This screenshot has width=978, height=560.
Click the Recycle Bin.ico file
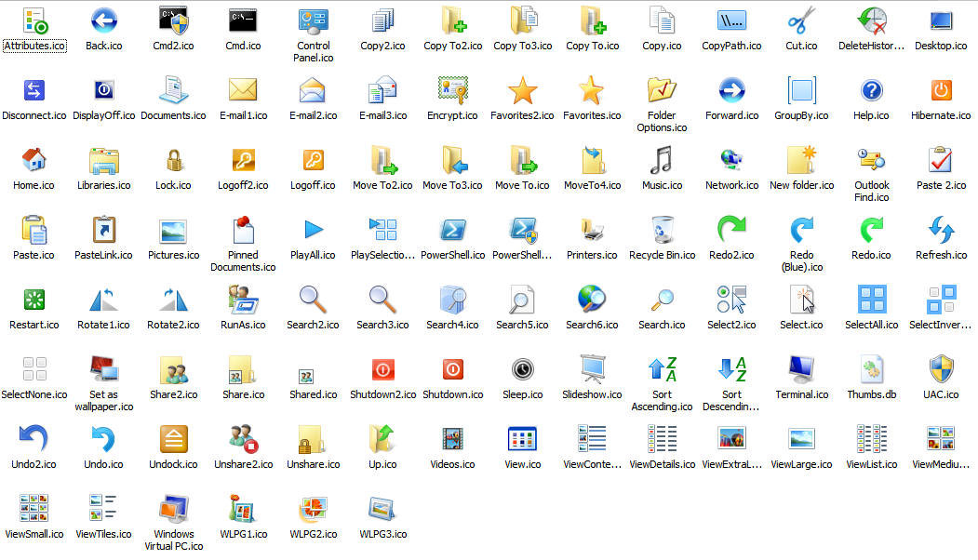coord(662,231)
